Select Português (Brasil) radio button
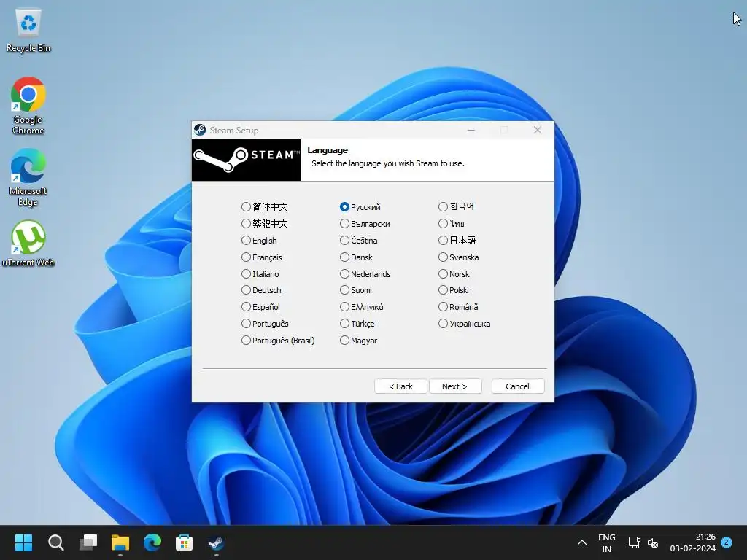This screenshot has height=560, width=747. click(x=278, y=341)
